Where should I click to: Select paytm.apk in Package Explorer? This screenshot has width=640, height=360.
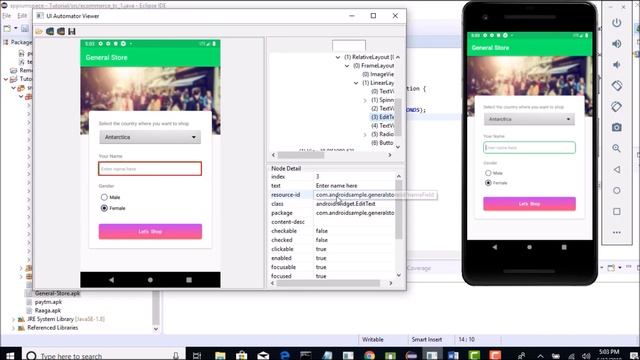[48, 302]
